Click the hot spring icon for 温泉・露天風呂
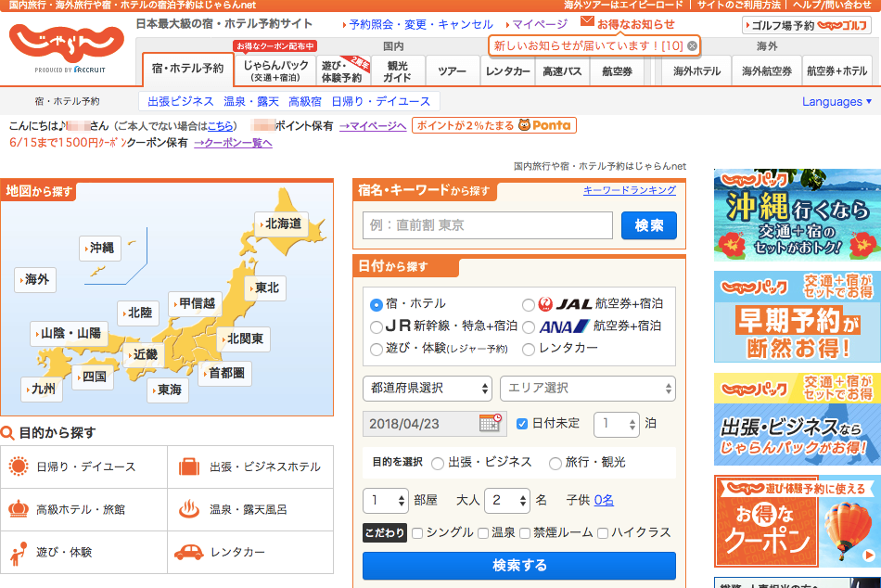The width and height of the screenshot is (881, 588). 188,509
